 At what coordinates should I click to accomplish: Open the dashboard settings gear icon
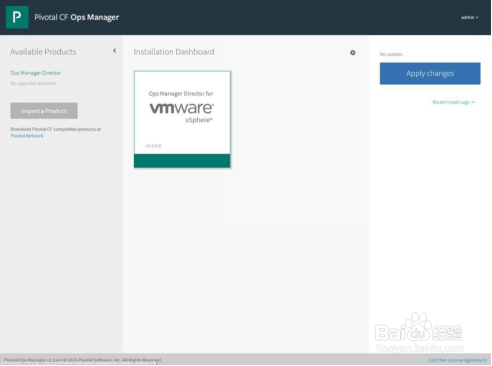point(353,53)
